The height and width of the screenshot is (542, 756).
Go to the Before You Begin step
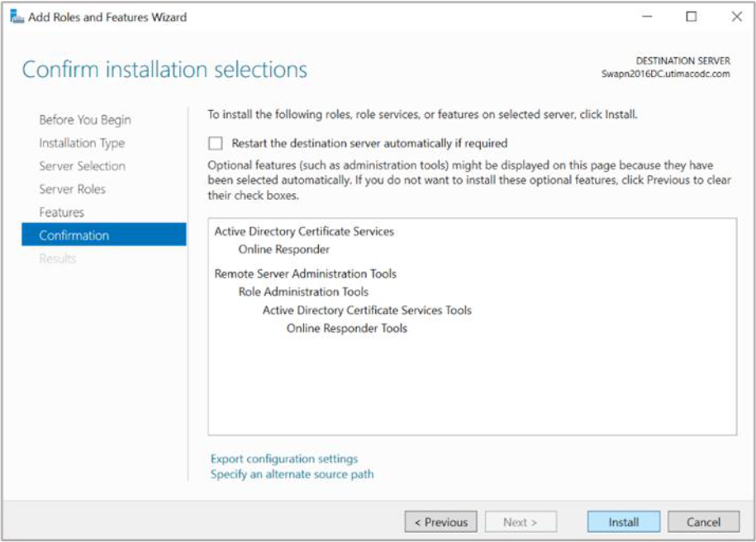tap(84, 120)
